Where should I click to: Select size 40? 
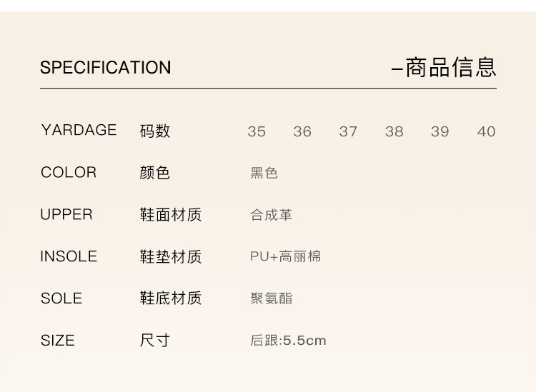(486, 131)
